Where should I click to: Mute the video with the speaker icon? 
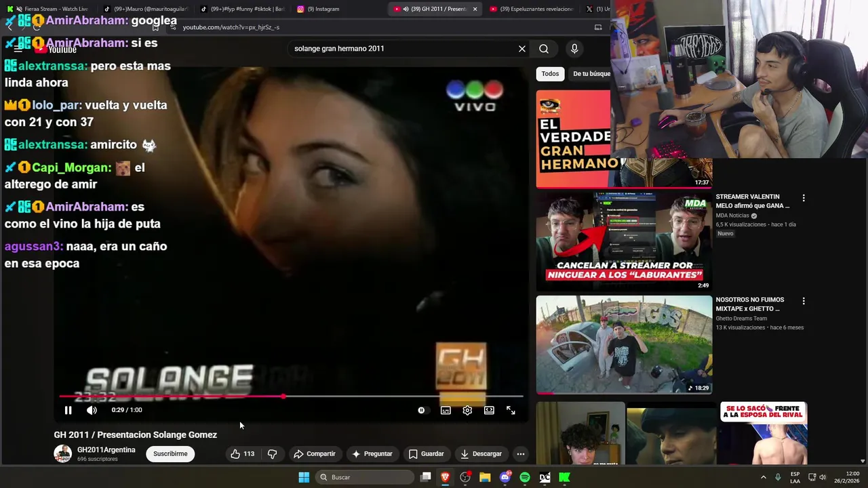point(92,410)
